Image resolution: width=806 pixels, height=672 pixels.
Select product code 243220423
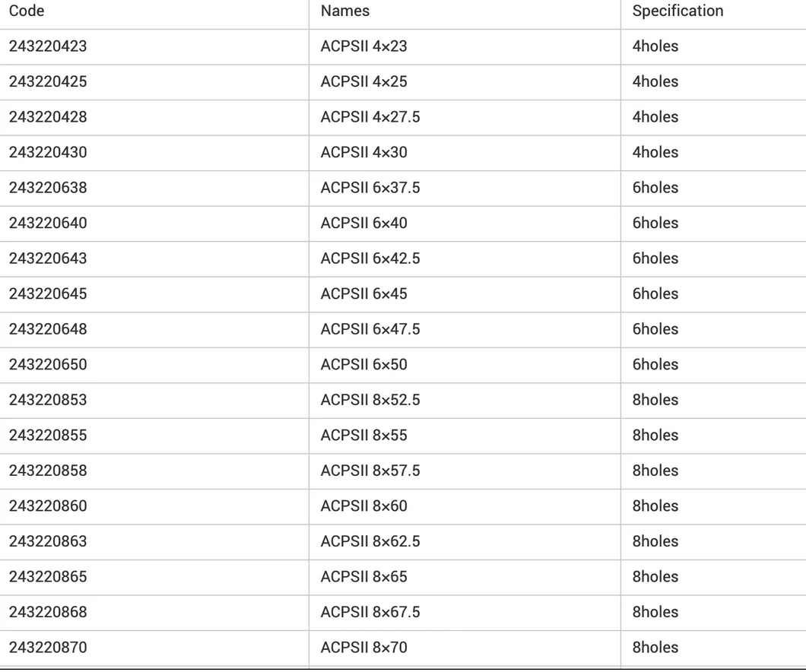[x=48, y=46]
